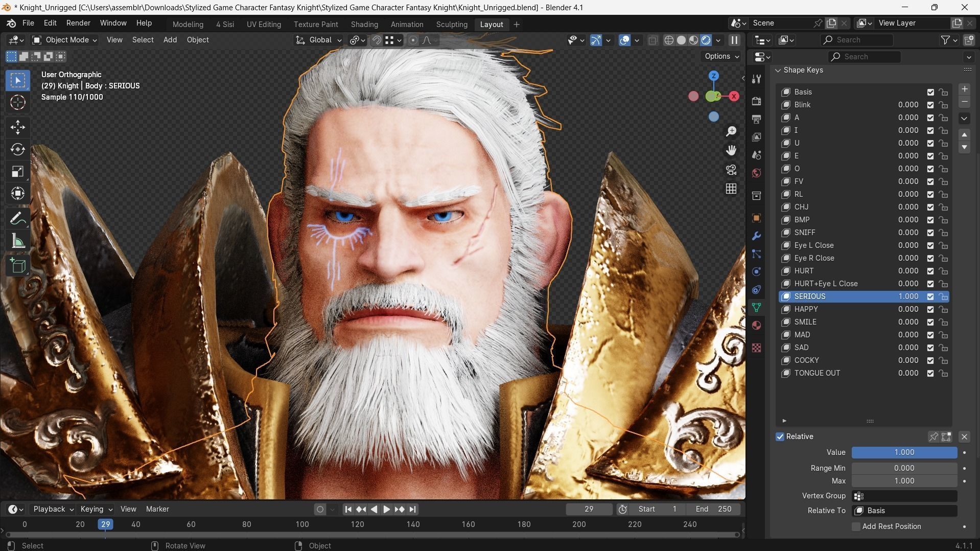Activate the Rotate tool

pyautogui.click(x=18, y=149)
